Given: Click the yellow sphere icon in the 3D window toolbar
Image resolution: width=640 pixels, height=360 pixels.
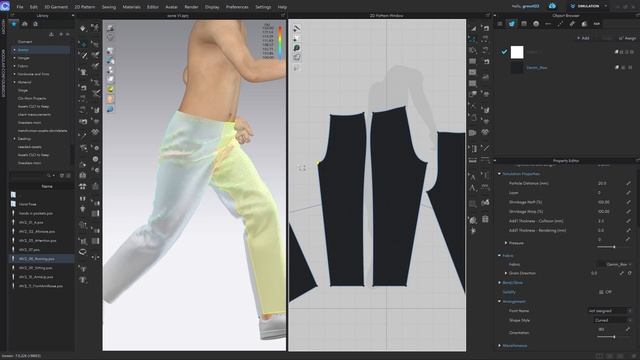Looking at the screenshot, I should (x=110, y=89).
